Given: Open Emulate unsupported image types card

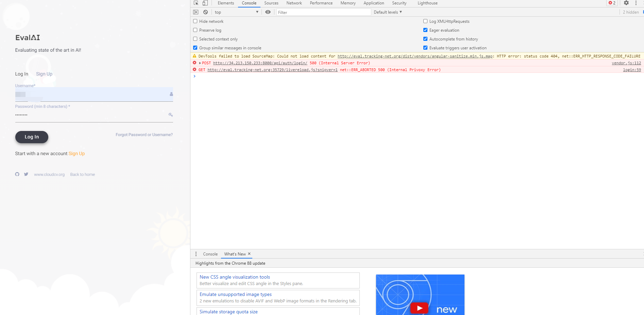Looking at the screenshot, I should coord(278,298).
